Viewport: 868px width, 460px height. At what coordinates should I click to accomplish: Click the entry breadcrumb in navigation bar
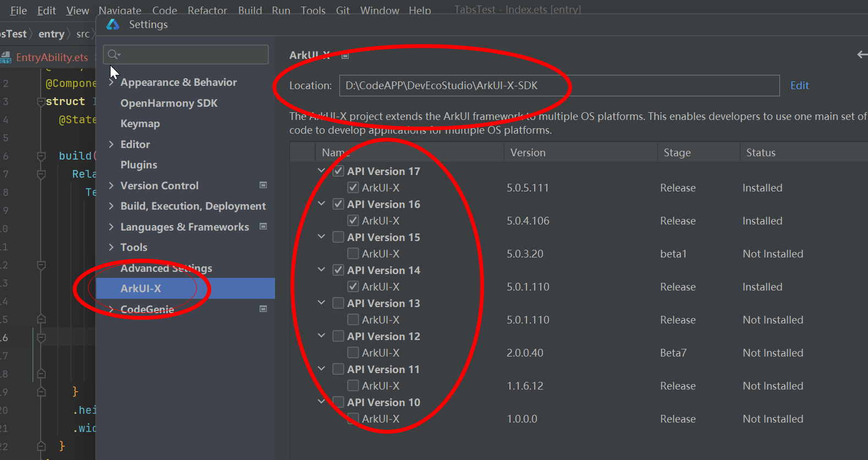(52, 34)
